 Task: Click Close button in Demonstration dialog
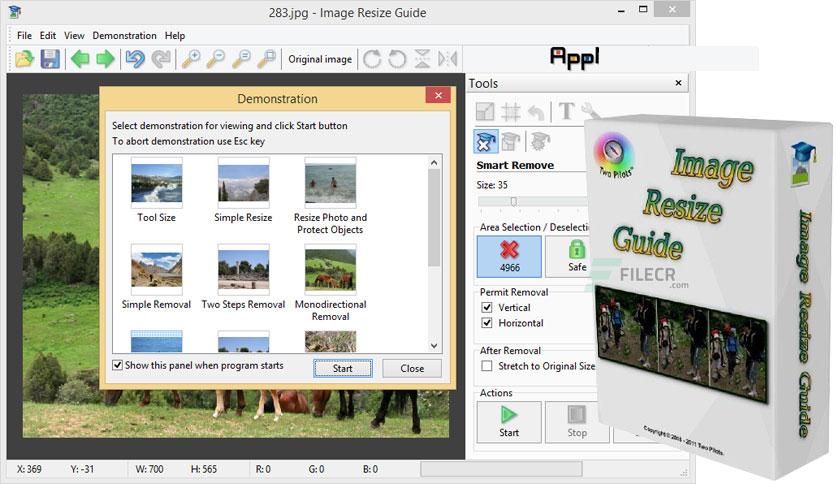[412, 368]
